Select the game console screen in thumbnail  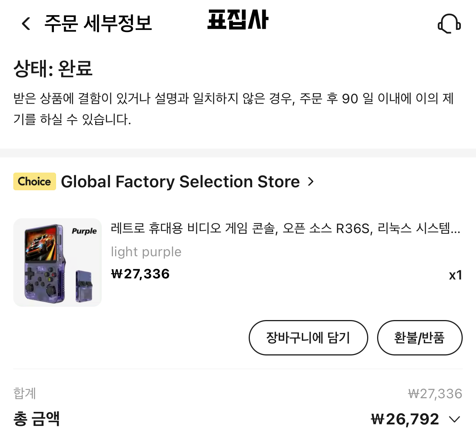coord(41,244)
